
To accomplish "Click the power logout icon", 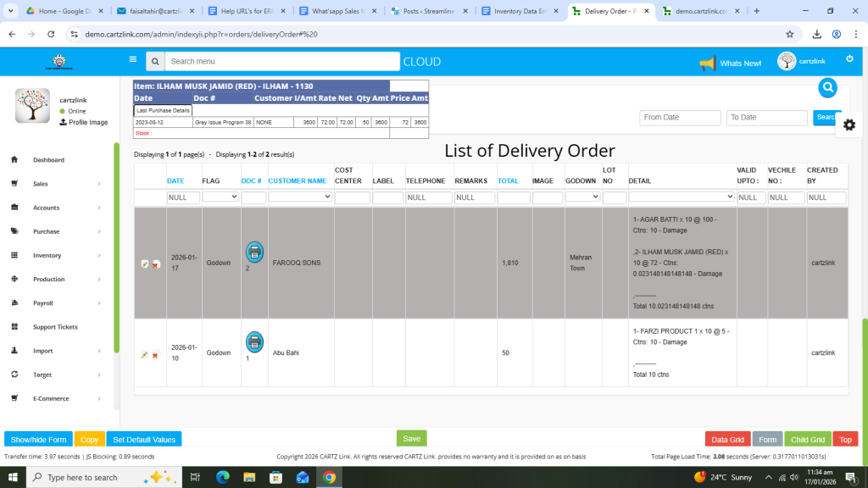I will point(849,59).
